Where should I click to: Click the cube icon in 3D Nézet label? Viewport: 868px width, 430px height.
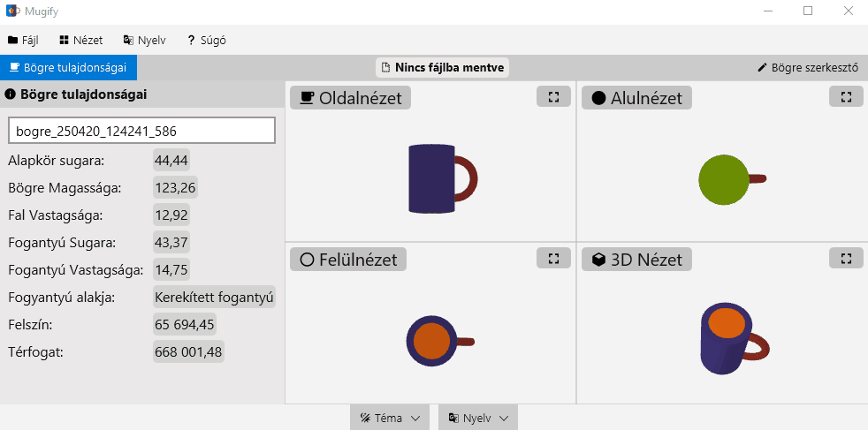598,260
